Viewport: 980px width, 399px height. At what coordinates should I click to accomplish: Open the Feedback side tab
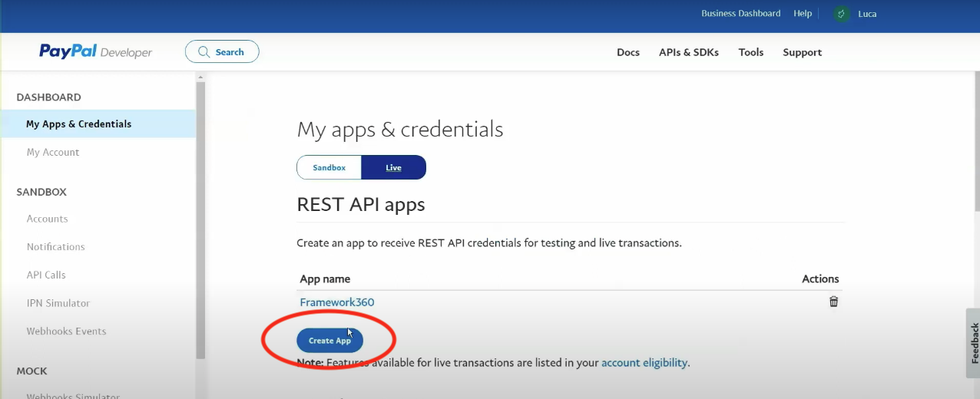(973, 343)
